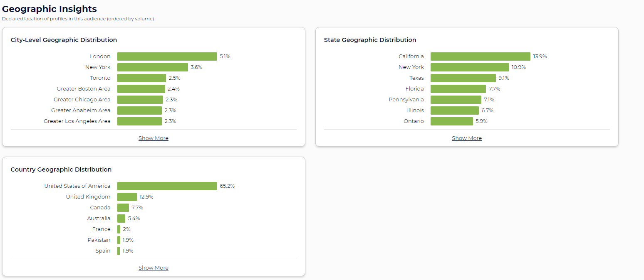This screenshot has height=280, width=644.
Task: Click the Pakistan label in the country chart
Action: point(99,240)
